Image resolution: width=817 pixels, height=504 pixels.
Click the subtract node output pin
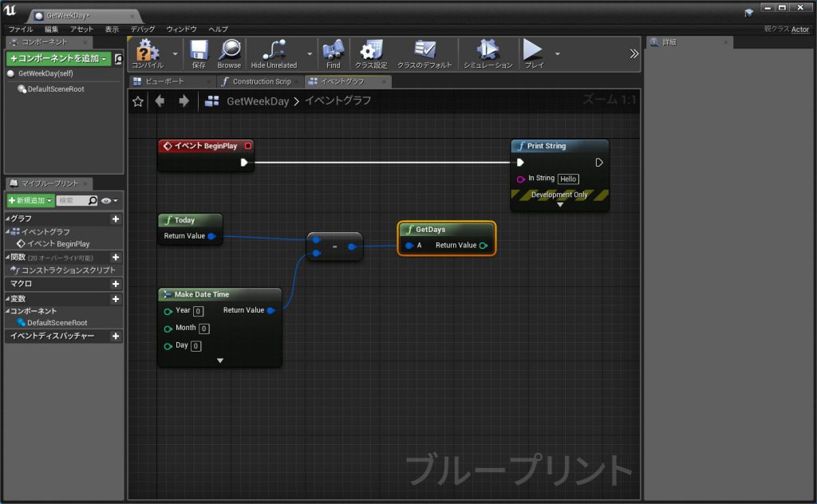(352, 246)
